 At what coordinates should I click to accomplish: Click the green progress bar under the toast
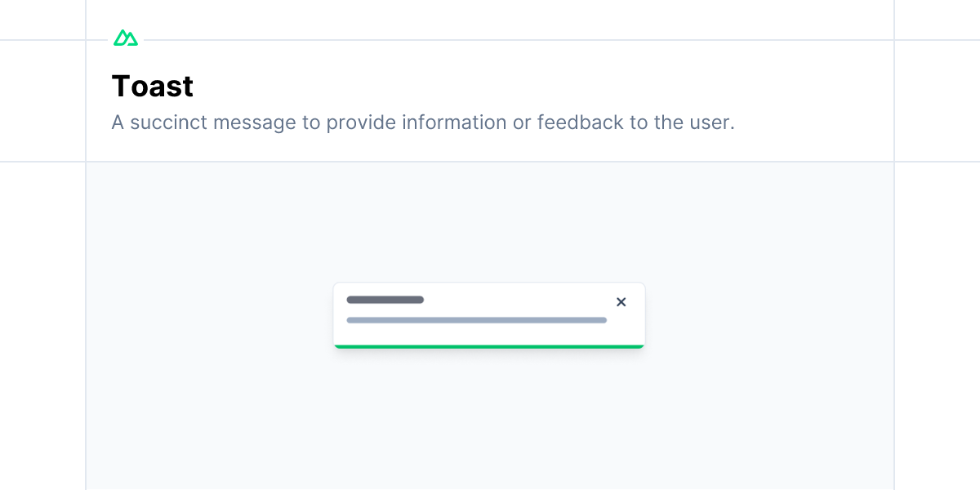click(x=488, y=346)
